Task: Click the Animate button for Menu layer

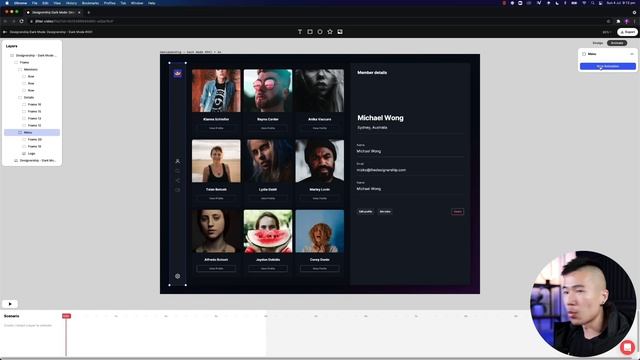Action: point(608,66)
